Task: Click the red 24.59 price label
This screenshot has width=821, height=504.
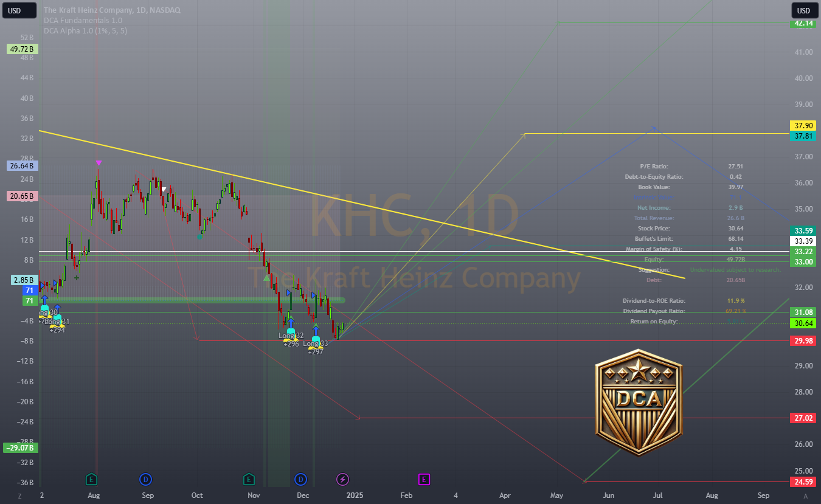Action: click(x=803, y=482)
